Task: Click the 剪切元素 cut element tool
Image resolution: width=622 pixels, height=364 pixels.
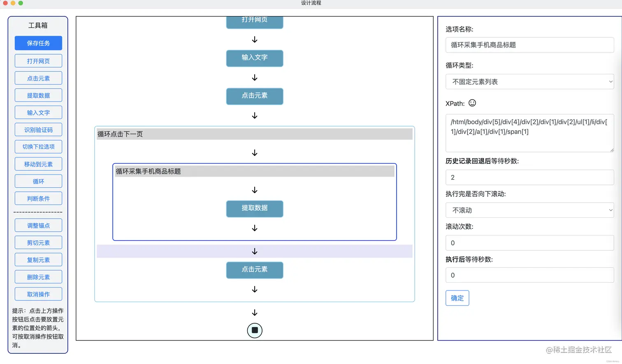Action: point(38,242)
